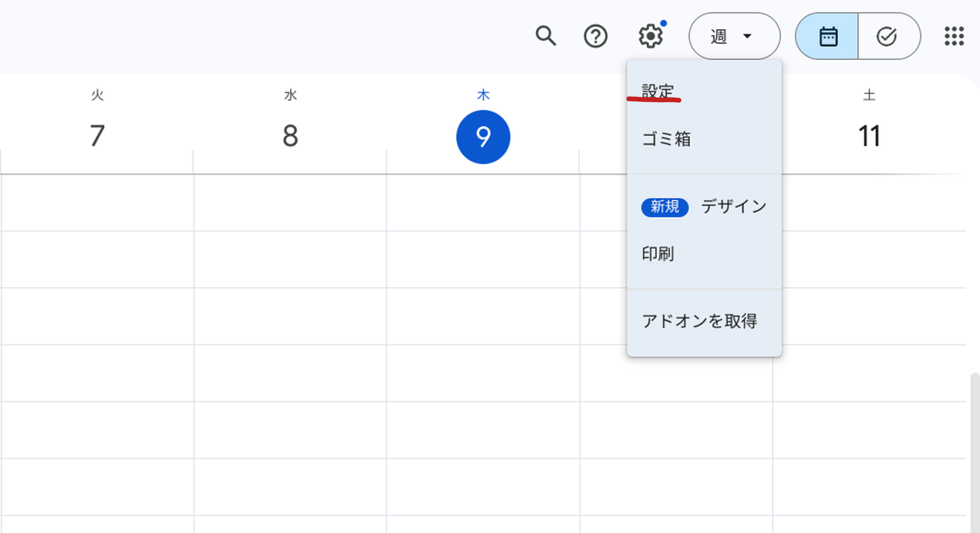Open Saturday the 11th date header
The height and width of the screenshot is (533, 980).
coord(869,136)
